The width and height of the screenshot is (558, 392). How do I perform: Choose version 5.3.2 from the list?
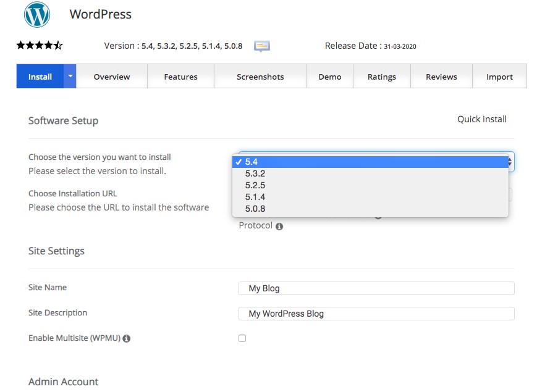[370, 173]
